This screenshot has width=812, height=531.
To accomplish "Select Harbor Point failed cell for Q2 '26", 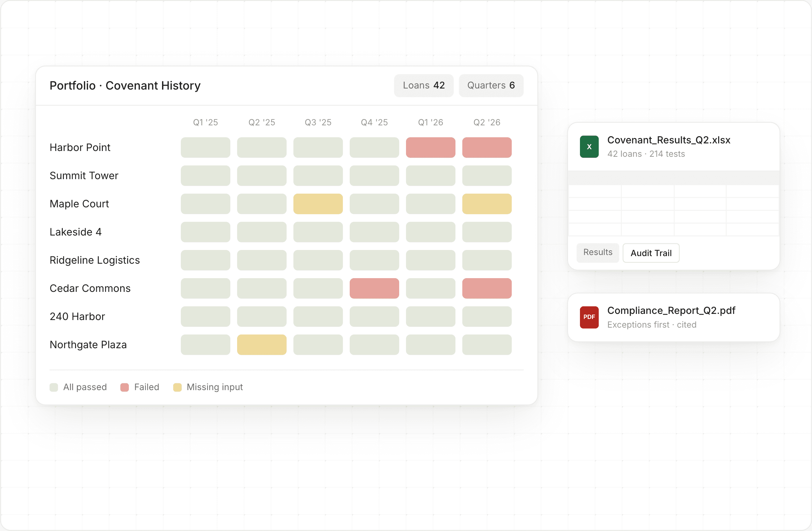I will pyautogui.click(x=486, y=147).
